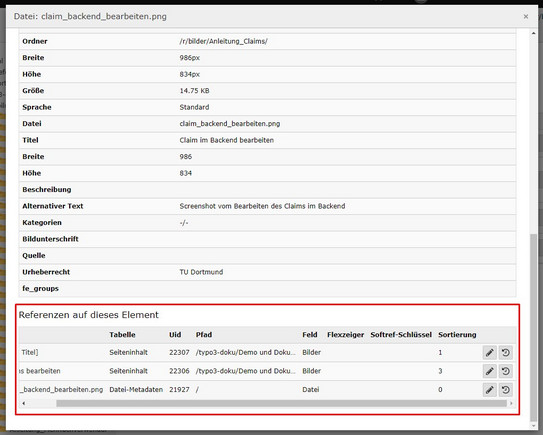This screenshot has width=543, height=435.
Task: Click the Uid column header
Action: (175, 335)
